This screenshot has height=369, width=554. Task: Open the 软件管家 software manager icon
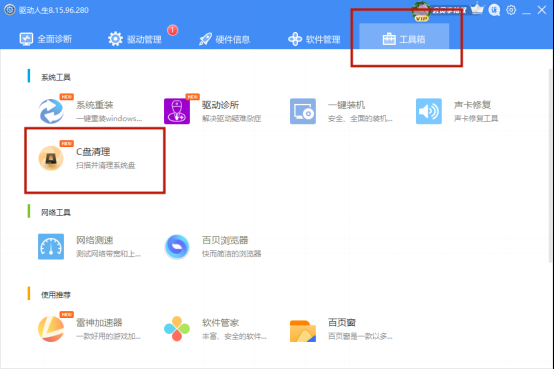click(x=177, y=329)
